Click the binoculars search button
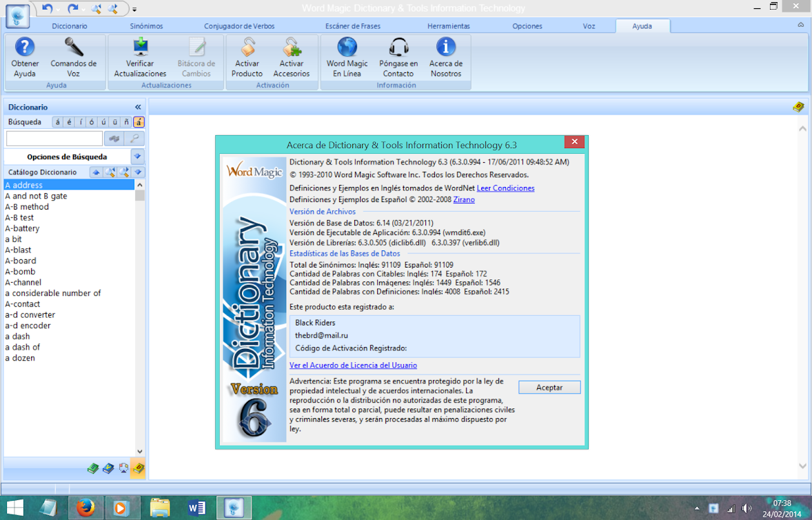 coord(114,139)
